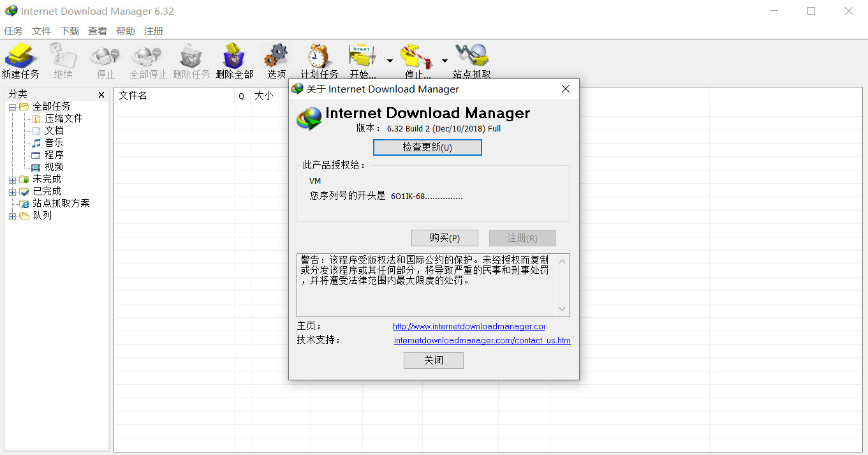Select the 程序 category label
The image size is (868, 455).
[x=54, y=155]
